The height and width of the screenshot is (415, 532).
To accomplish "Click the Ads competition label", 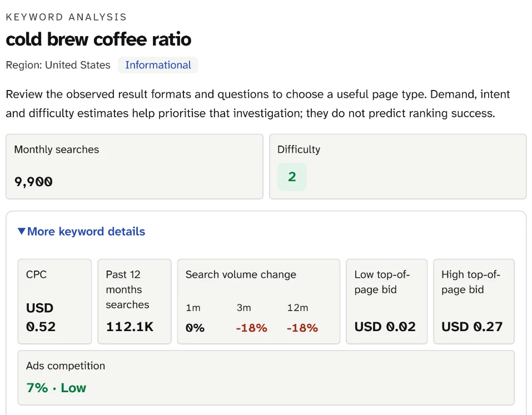I will pyautogui.click(x=66, y=366).
